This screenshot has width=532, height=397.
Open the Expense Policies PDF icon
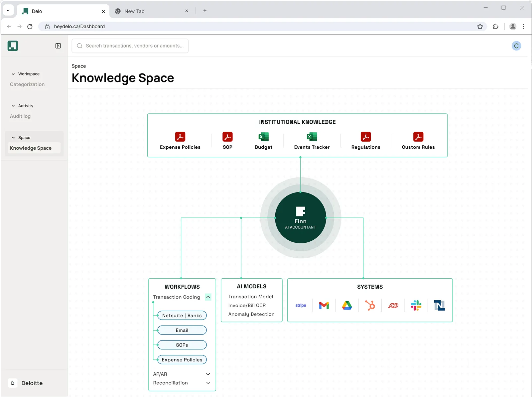[180, 137]
